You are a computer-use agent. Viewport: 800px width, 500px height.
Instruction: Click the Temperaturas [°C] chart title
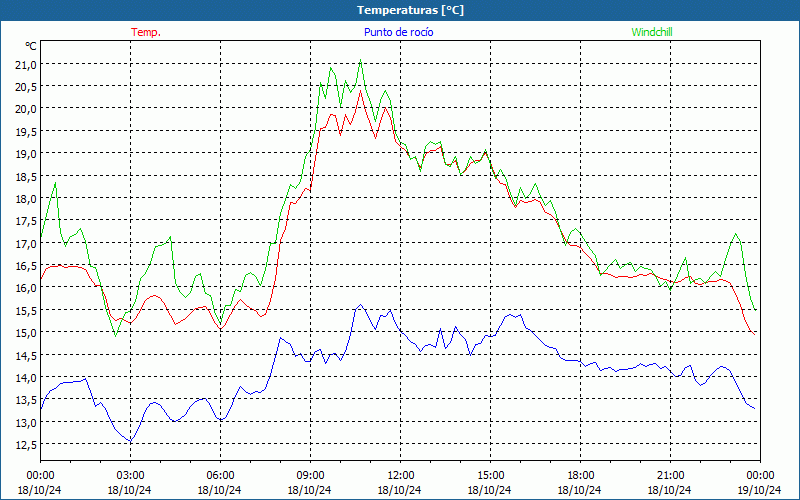410,10
